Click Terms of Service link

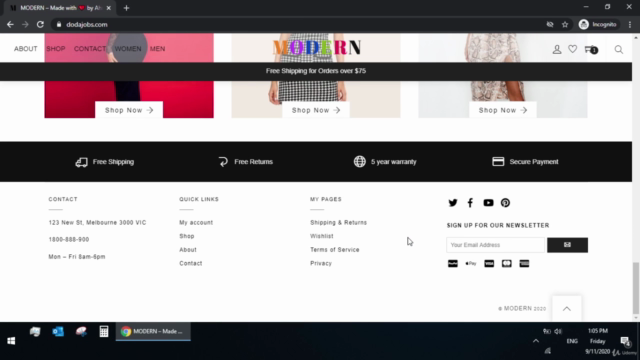[x=335, y=250]
